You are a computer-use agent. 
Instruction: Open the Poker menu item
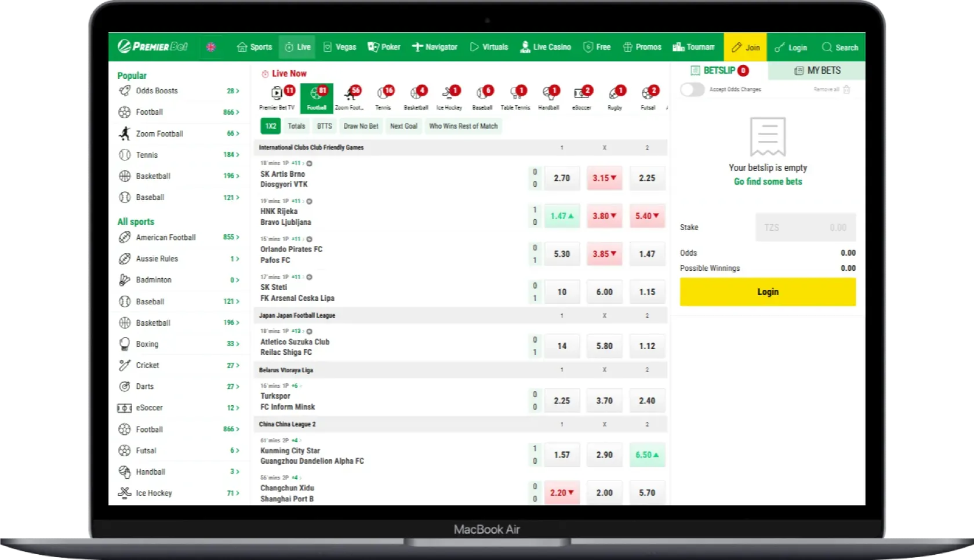(x=384, y=47)
